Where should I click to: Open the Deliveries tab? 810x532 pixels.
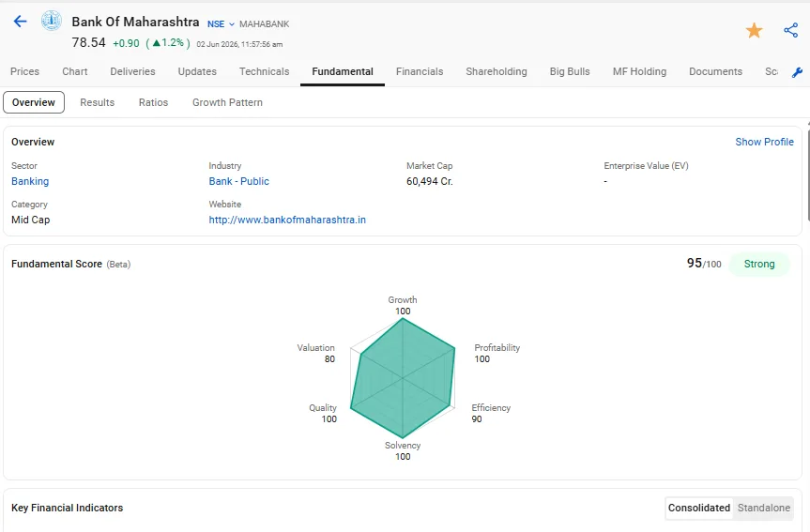(x=132, y=71)
